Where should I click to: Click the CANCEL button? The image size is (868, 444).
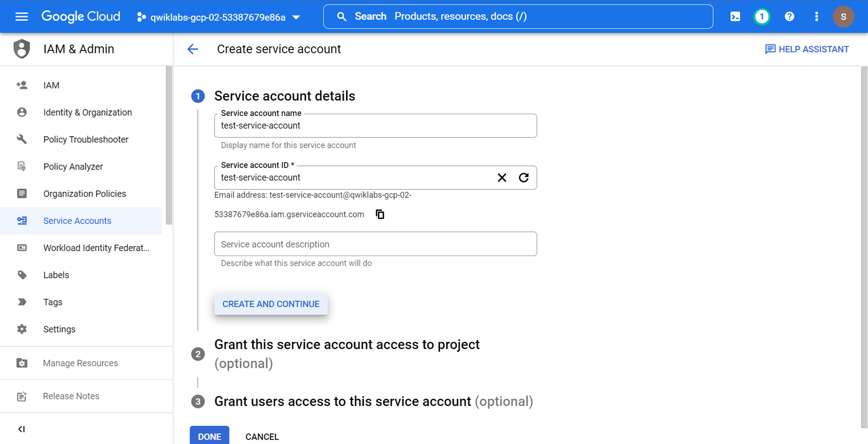262,436
